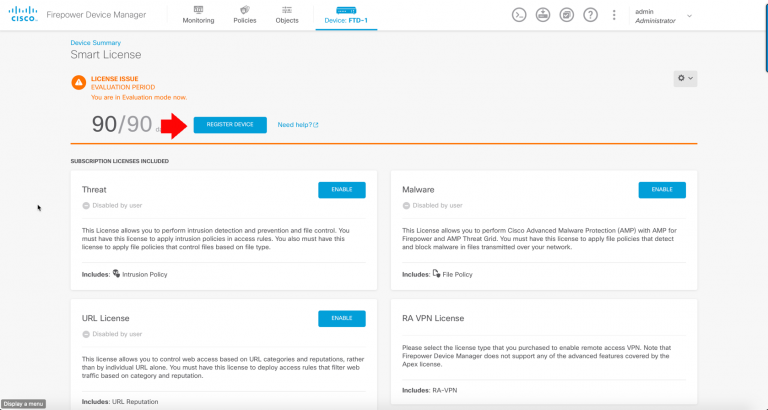Open the help question mark icon
Screen dimensions: 768x410
click(590, 15)
